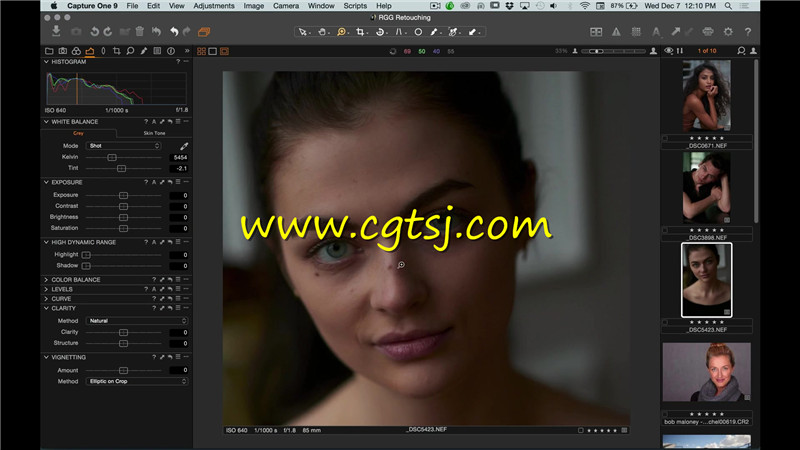The height and width of the screenshot is (450, 800).
Task: Toggle the small square beside viewer star rating
Action: click(x=581, y=430)
